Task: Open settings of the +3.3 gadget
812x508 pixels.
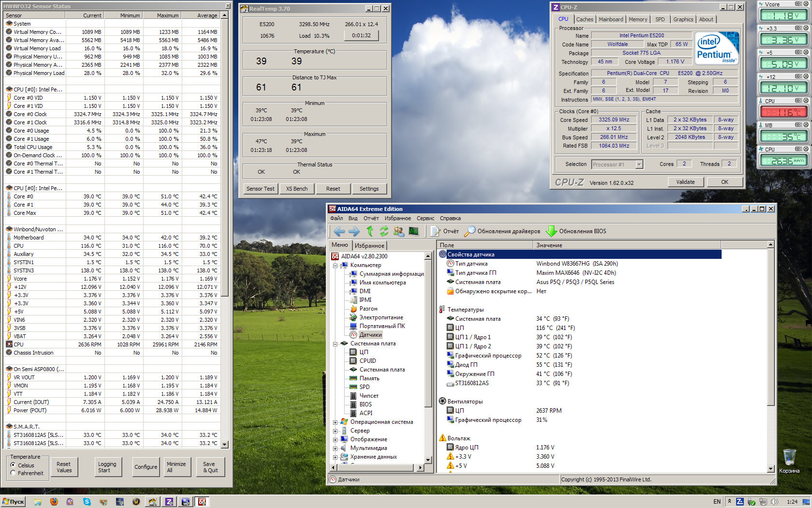Action: pyautogui.click(x=799, y=28)
